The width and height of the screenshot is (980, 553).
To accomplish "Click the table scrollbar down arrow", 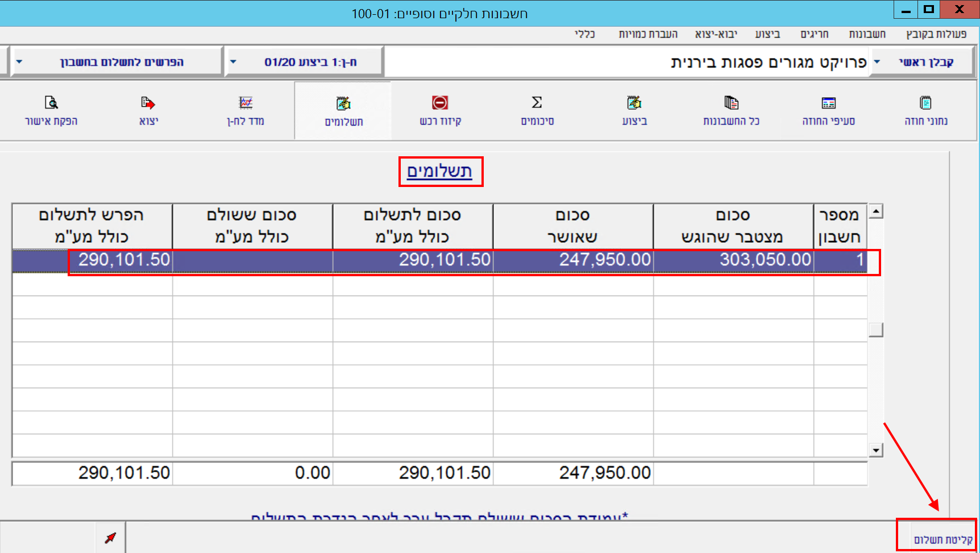I will pos(876,451).
